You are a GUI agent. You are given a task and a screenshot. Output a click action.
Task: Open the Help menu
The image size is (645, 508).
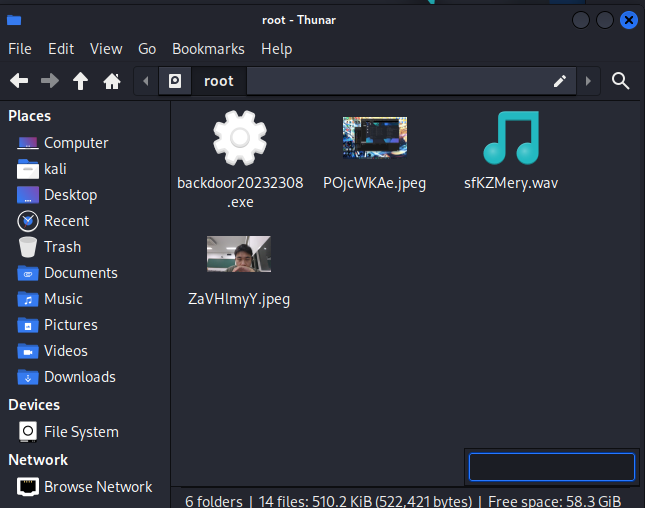coord(276,49)
